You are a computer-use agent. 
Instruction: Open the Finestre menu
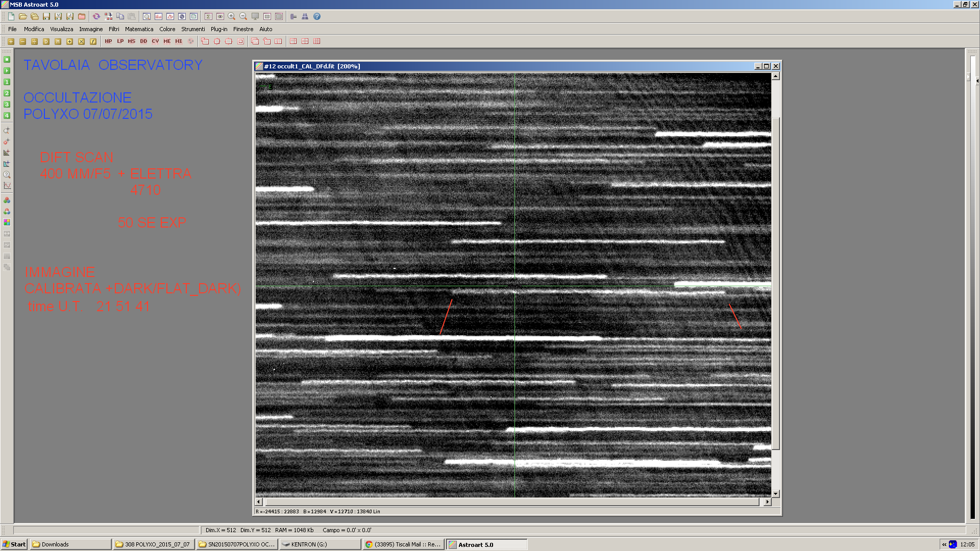(243, 29)
